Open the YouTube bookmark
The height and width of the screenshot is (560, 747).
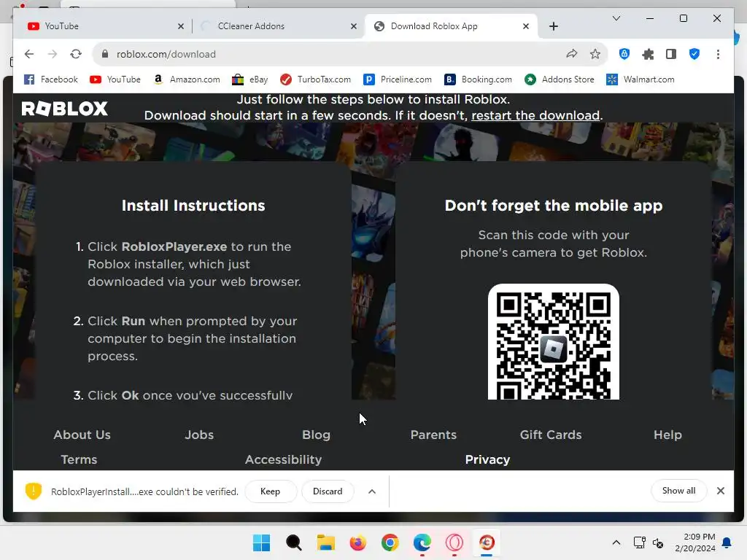(x=115, y=79)
